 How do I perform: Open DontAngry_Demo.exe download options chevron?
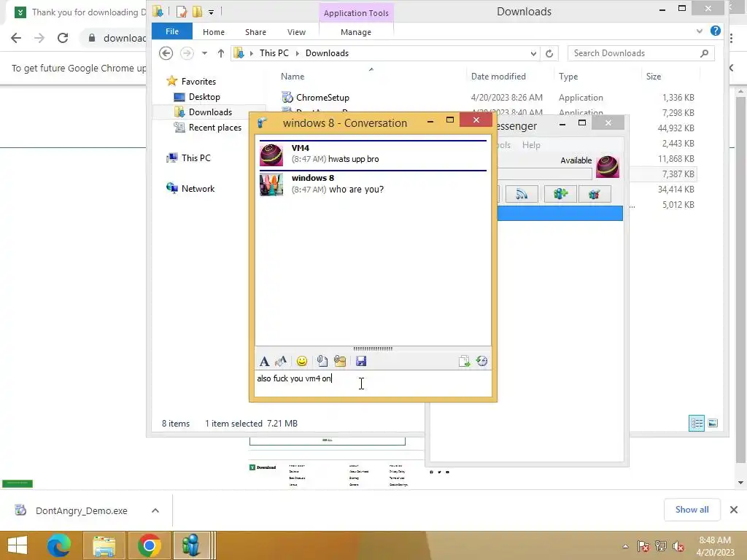[155, 510]
